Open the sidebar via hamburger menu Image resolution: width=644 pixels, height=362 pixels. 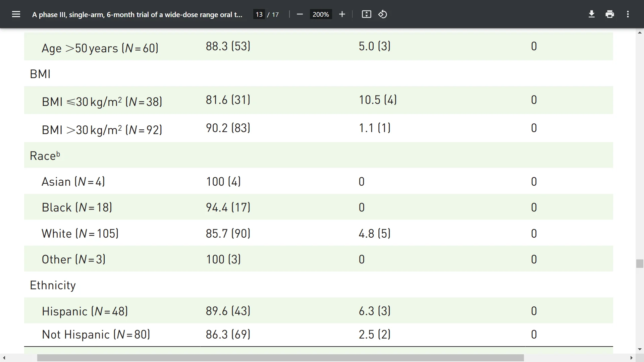coord(16,14)
